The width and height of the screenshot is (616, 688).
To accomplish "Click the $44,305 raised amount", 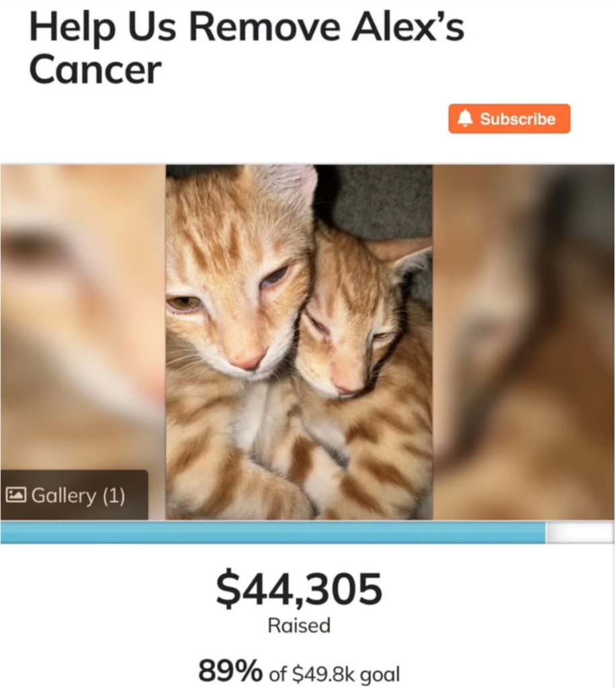I will tap(299, 589).
